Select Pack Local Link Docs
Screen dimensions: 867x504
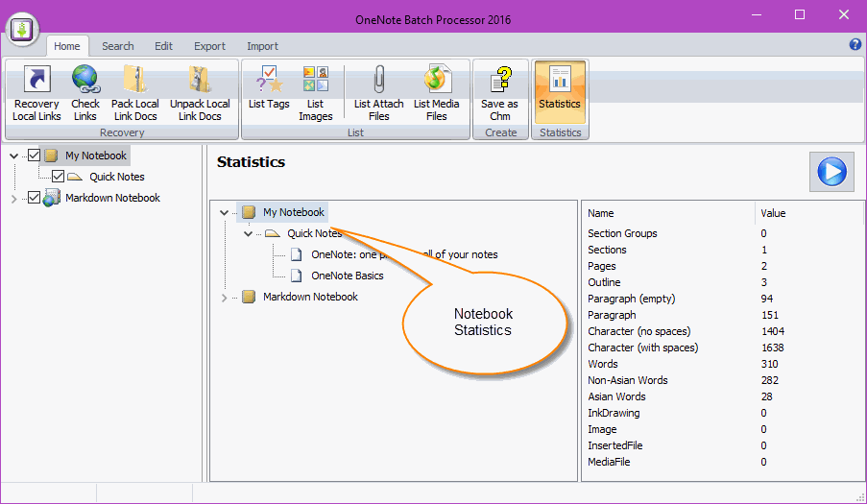point(135,93)
